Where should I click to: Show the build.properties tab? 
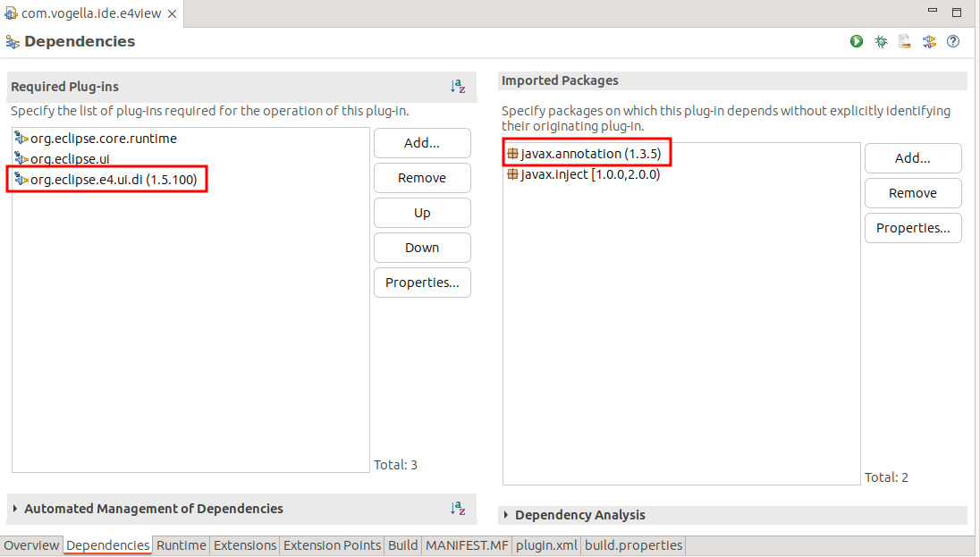point(633,545)
